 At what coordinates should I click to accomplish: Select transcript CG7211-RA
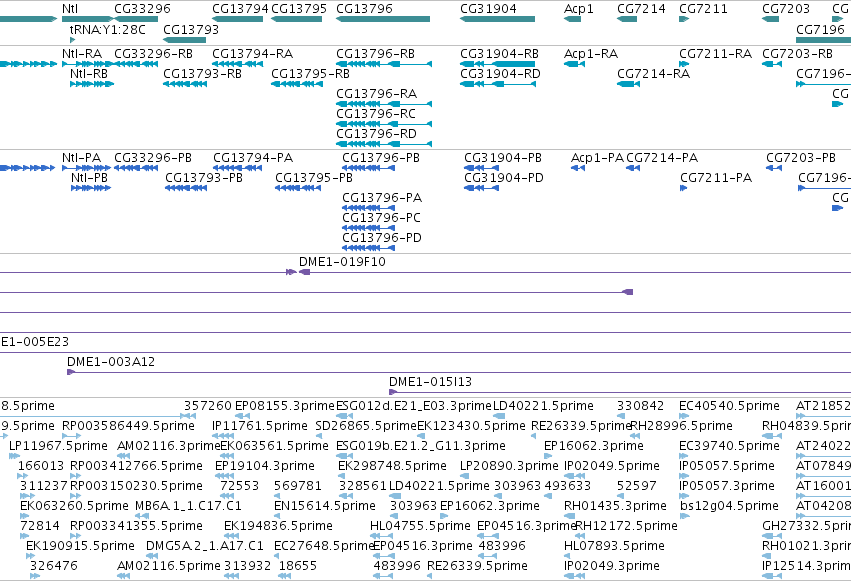684,64
